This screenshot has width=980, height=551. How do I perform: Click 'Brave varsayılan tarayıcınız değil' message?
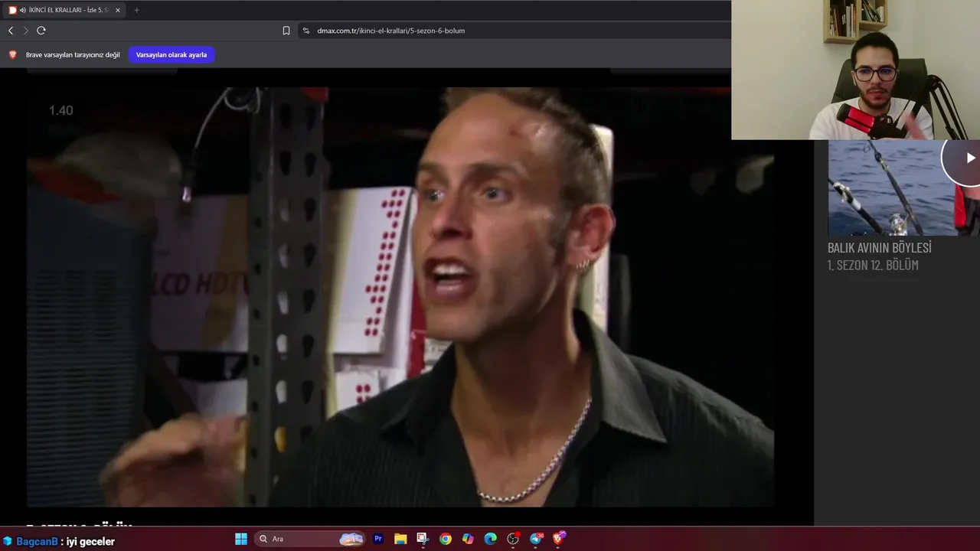pos(73,54)
